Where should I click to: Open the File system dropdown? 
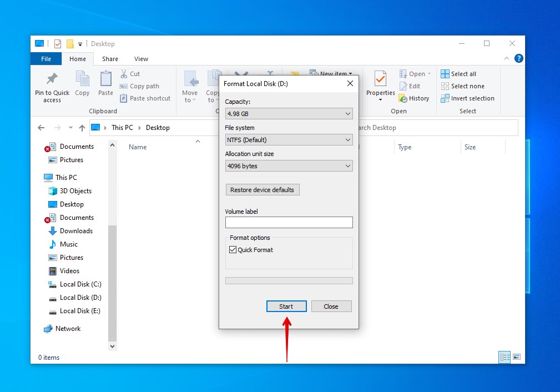coord(289,140)
